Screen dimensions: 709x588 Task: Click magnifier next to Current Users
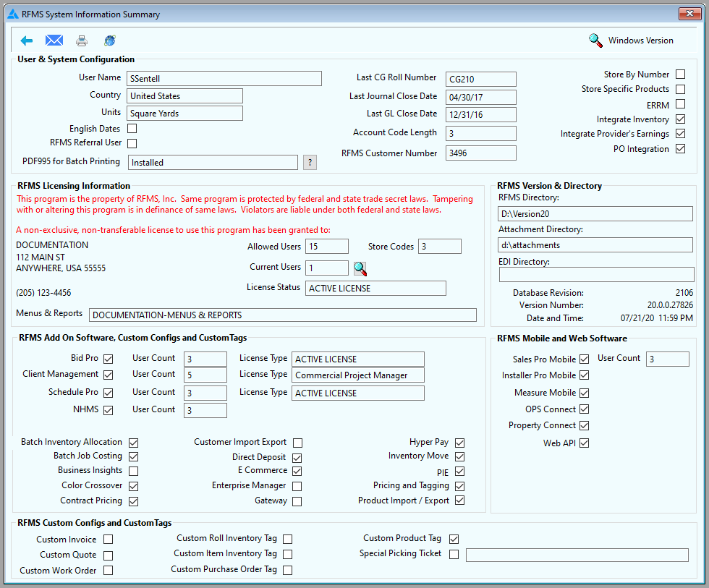[360, 268]
